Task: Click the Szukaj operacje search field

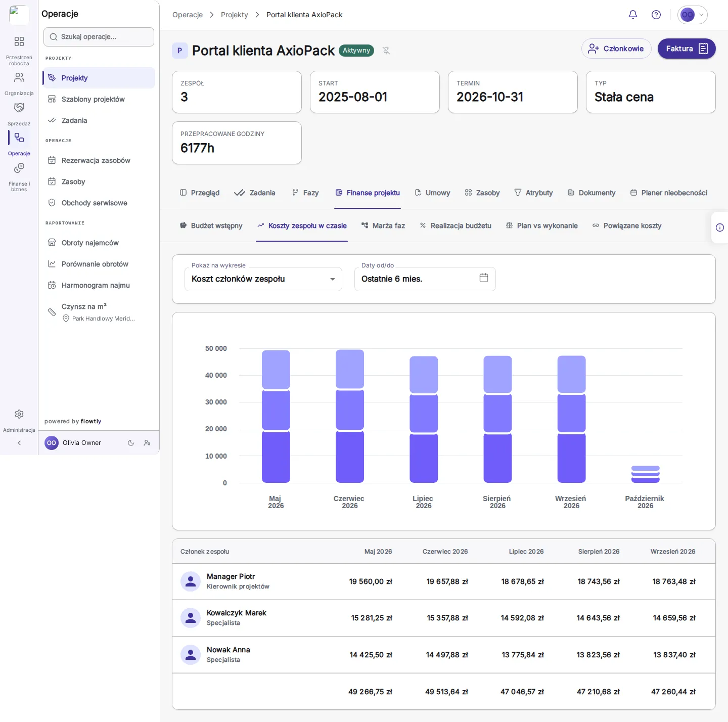Action: click(99, 37)
